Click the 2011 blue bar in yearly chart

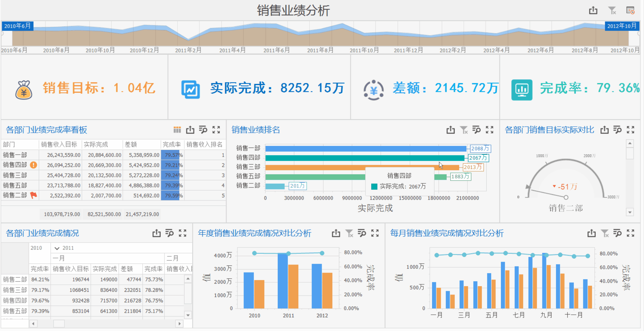pyautogui.click(x=283, y=280)
